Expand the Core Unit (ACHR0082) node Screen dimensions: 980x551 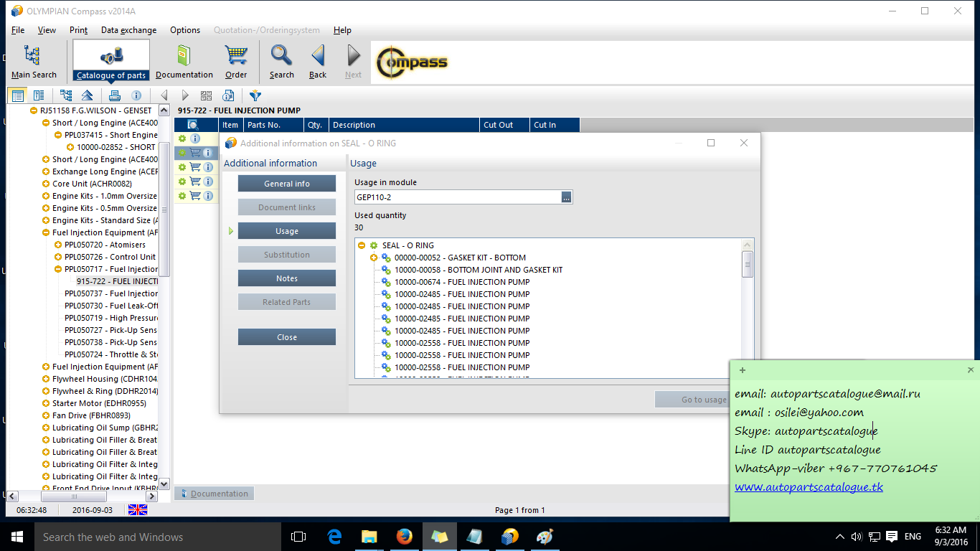pyautogui.click(x=46, y=184)
